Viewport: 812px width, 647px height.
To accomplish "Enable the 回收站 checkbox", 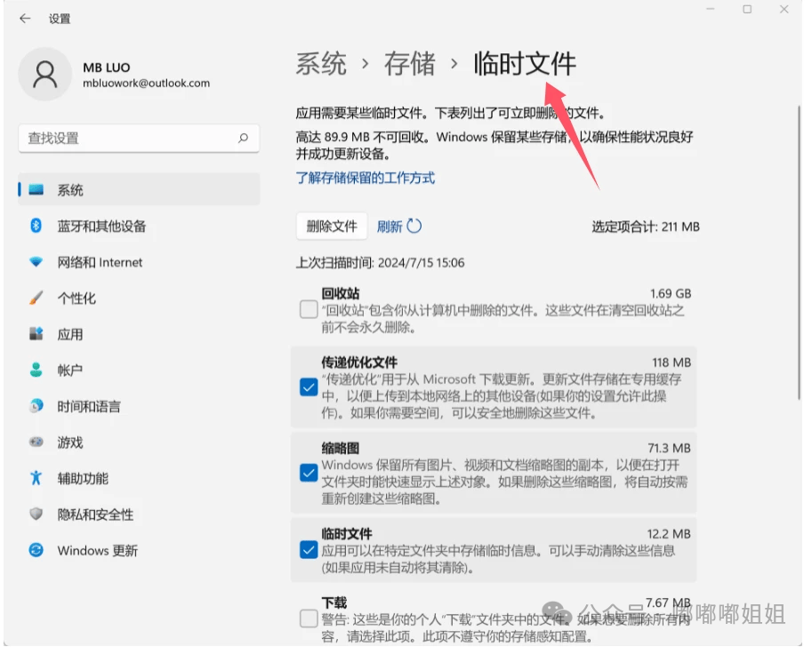I will [x=309, y=309].
